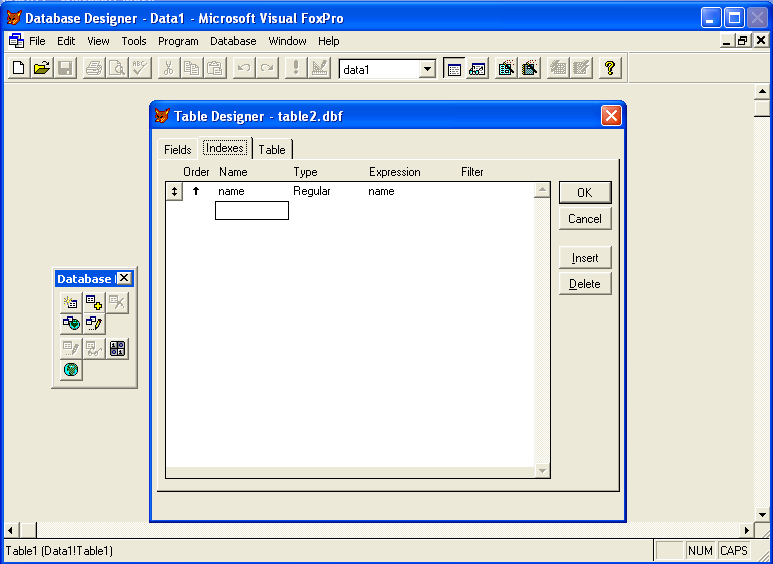This screenshot has height=564, width=773.
Task: Click main window vertical scrollbar down arrow
Action: click(762, 514)
